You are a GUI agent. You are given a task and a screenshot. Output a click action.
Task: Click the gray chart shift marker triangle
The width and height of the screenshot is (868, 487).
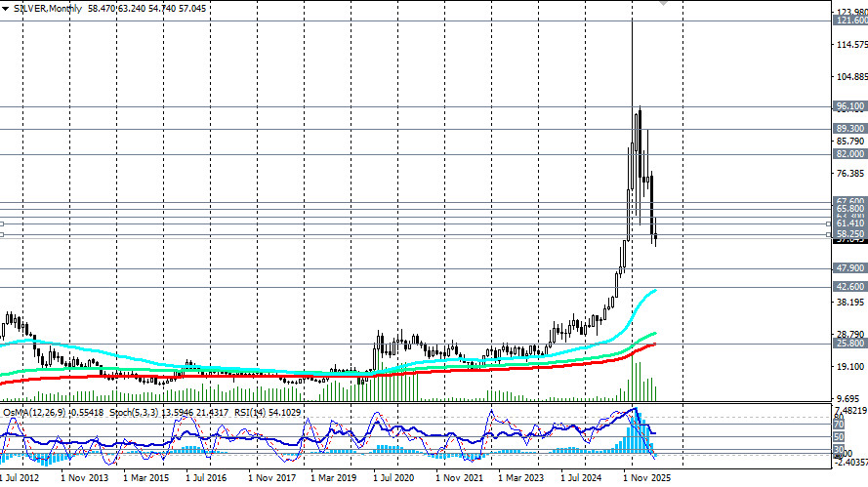click(663, 3)
